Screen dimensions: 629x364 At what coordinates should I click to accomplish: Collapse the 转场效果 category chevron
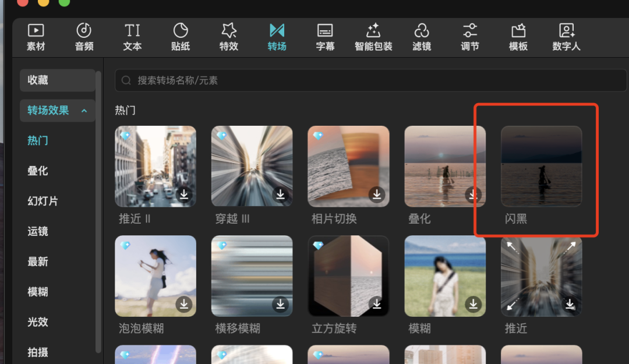(84, 111)
